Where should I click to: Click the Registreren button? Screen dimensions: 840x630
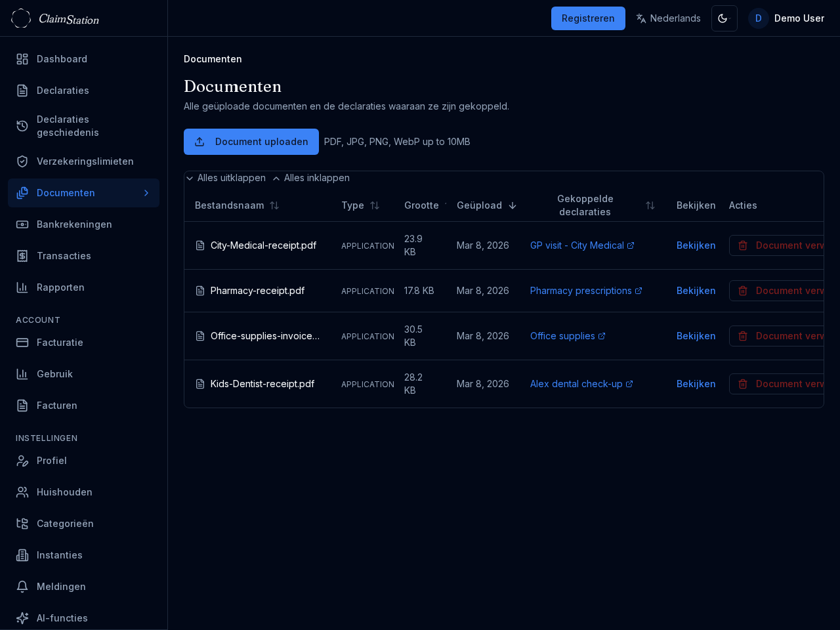pos(587,18)
